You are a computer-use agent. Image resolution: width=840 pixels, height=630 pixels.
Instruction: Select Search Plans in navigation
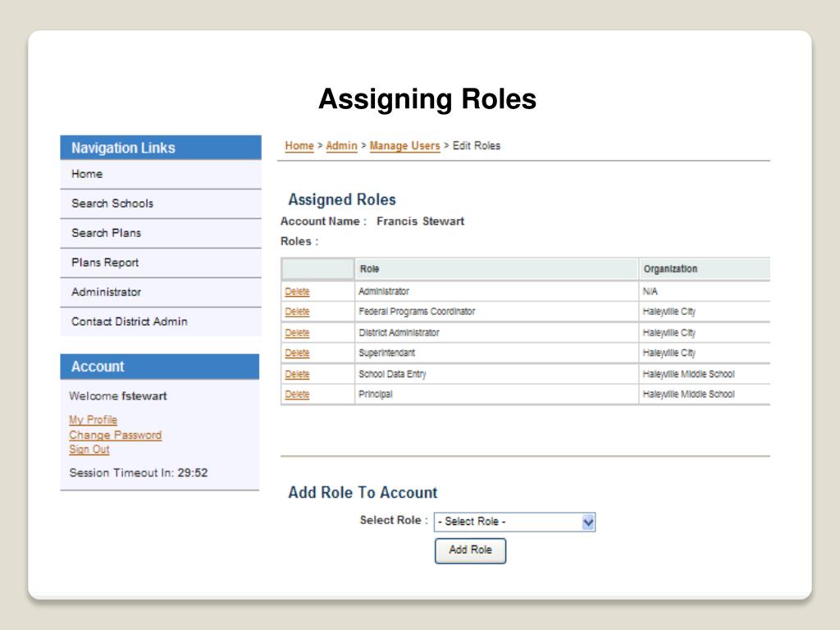pos(106,233)
